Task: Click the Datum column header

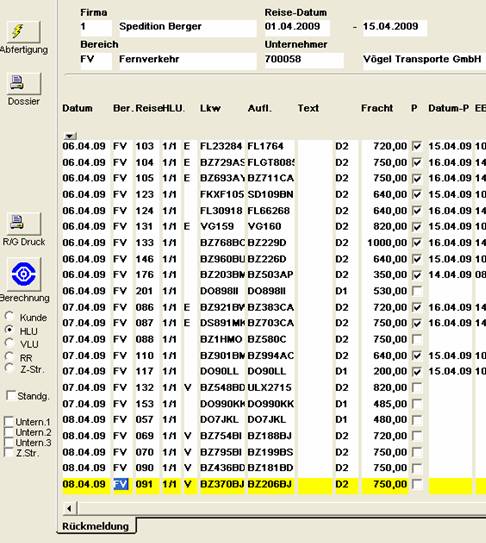Action: [x=78, y=108]
